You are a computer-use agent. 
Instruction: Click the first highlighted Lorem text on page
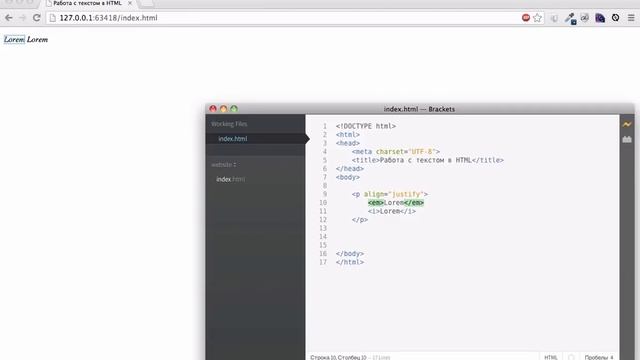[14, 40]
